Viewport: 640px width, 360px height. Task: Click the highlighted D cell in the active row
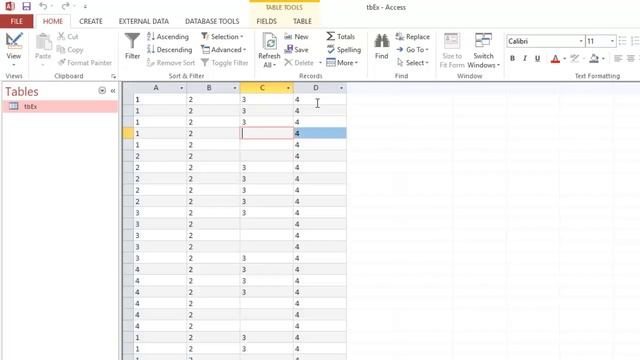320,133
